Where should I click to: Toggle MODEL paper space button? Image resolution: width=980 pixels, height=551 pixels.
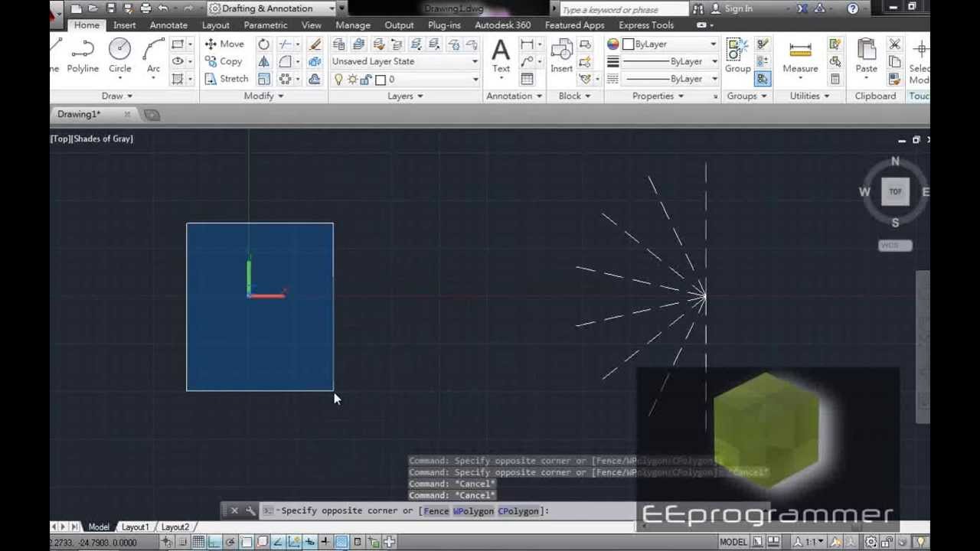pos(733,542)
